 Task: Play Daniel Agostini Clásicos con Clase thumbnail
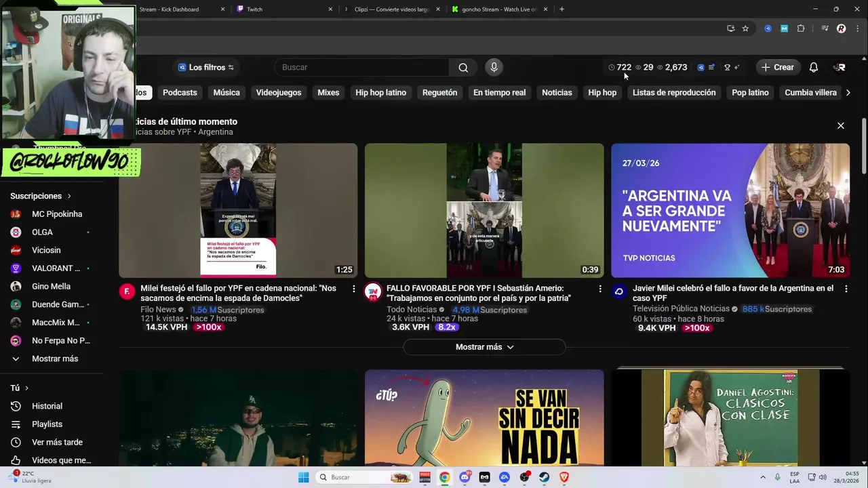pyautogui.click(x=730, y=418)
